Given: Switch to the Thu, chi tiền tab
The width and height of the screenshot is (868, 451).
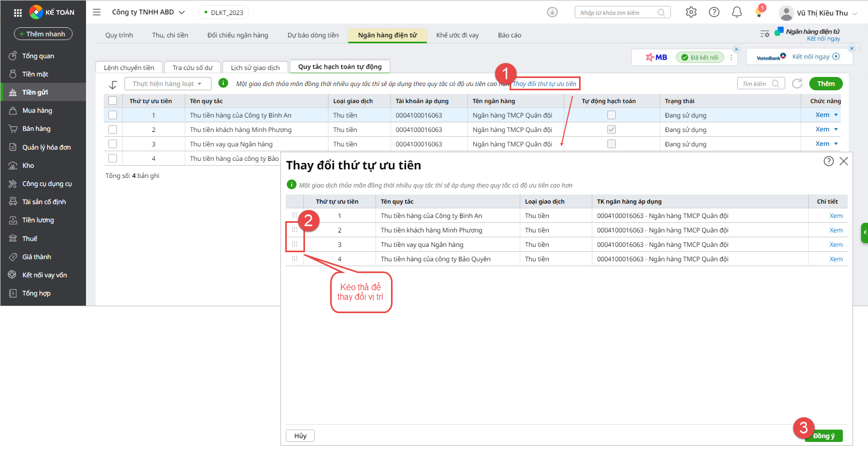Looking at the screenshot, I should (x=170, y=35).
